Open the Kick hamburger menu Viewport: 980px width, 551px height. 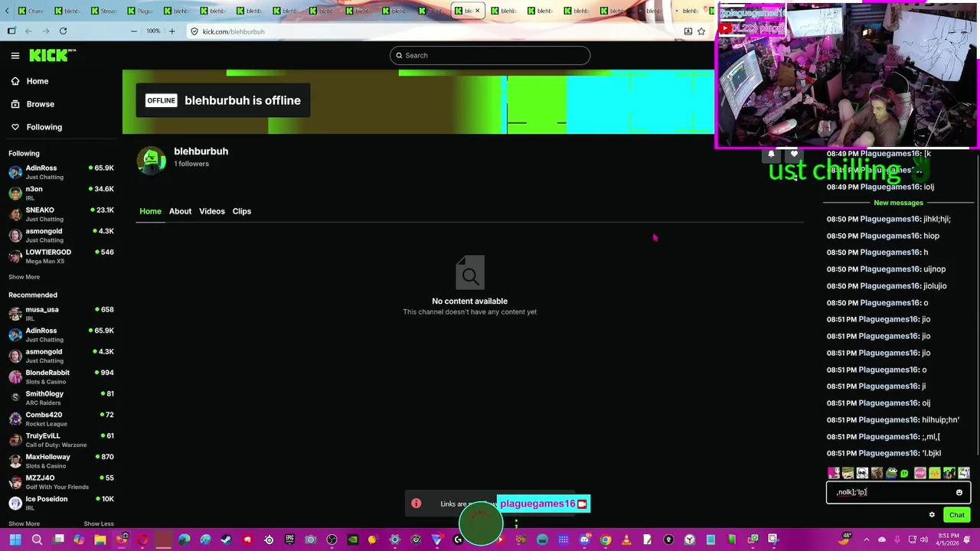pyautogui.click(x=15, y=55)
